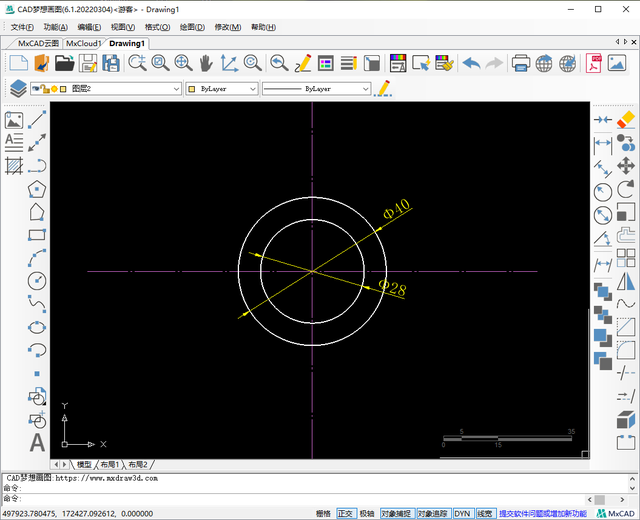Toggle DYN dynamic input

pos(462,513)
